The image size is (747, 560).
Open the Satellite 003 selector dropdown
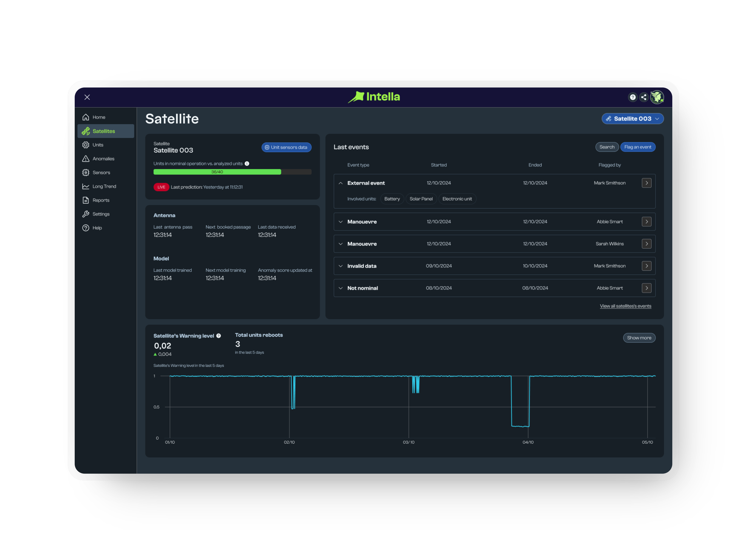[x=633, y=119]
